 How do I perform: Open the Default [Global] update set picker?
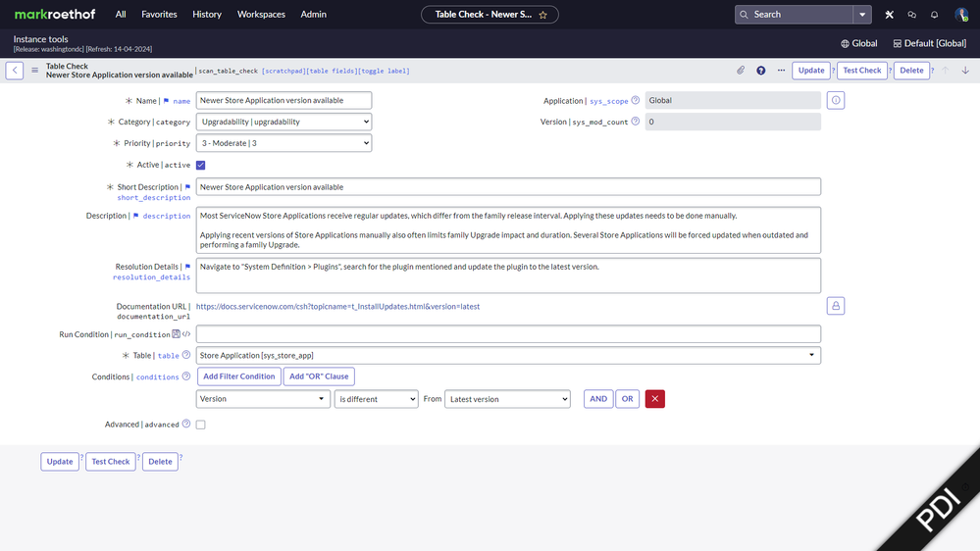[x=929, y=43]
